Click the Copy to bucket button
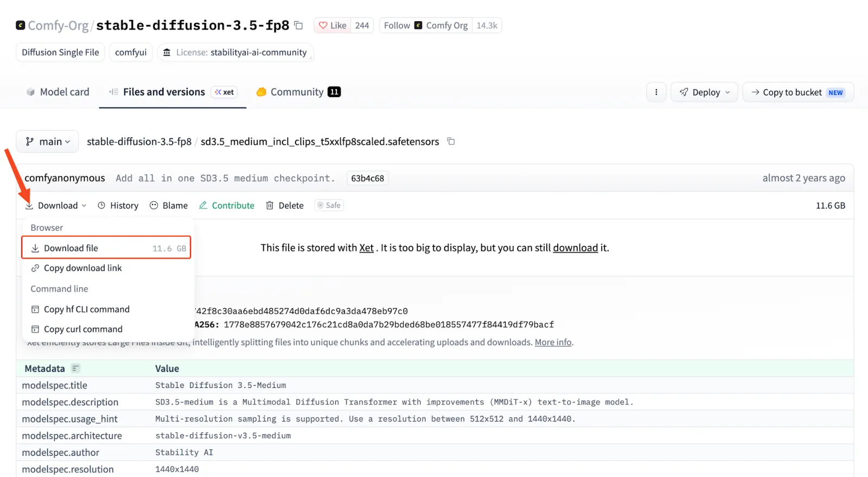This screenshot has height=477, width=868. tap(798, 92)
